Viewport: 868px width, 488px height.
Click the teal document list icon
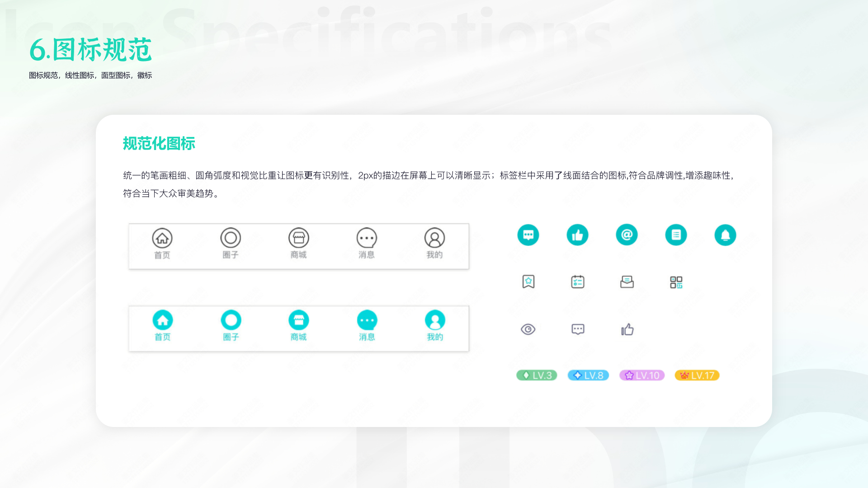pyautogui.click(x=676, y=235)
